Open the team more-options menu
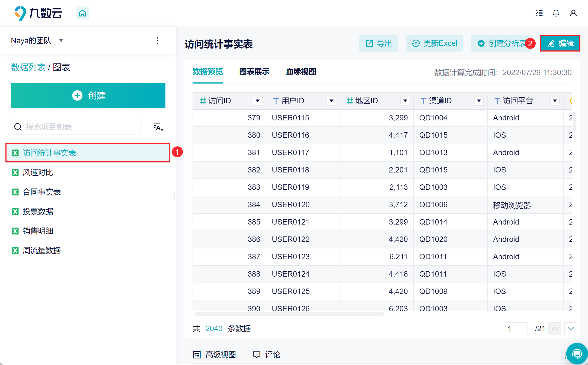 tap(157, 41)
